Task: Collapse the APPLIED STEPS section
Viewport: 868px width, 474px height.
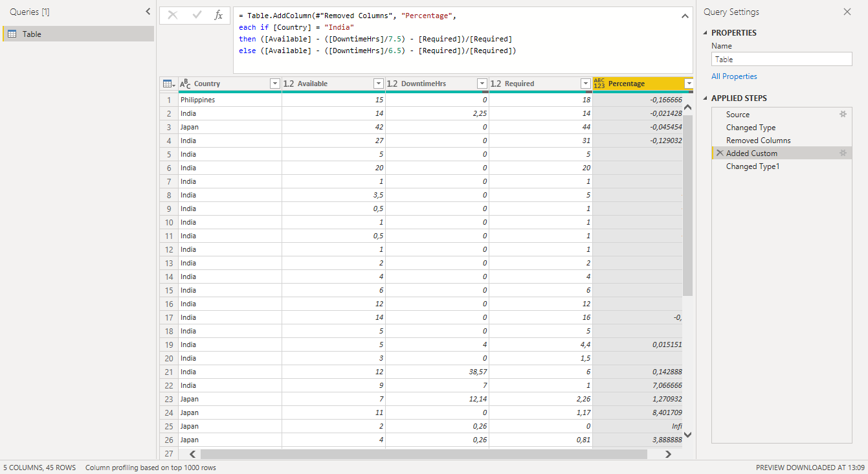Action: [705, 98]
